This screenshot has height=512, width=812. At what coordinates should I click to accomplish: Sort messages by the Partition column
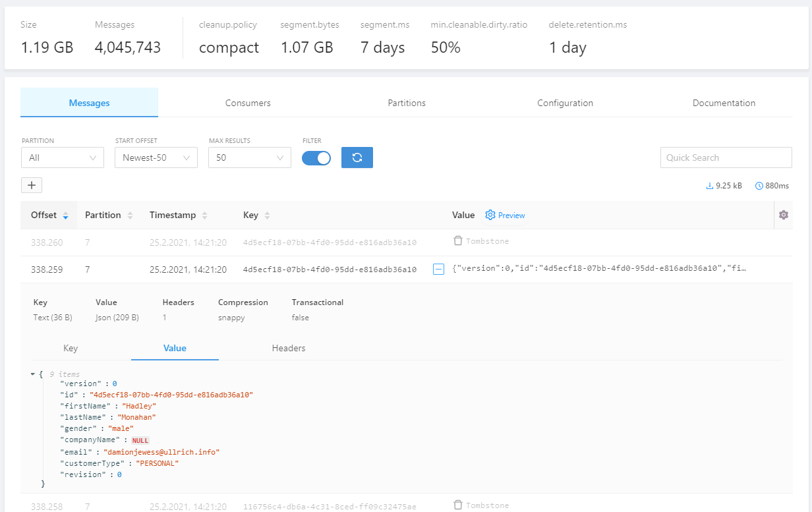click(x=130, y=215)
